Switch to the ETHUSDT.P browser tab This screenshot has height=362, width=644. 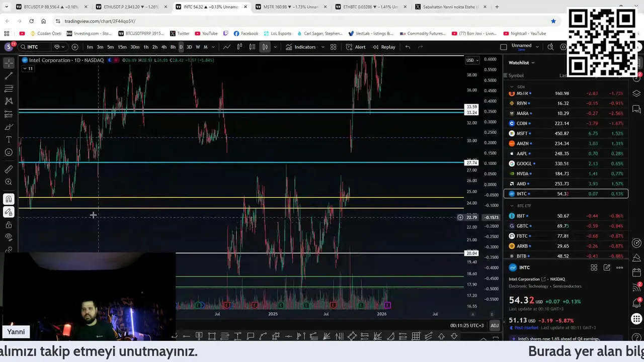[130, 7]
